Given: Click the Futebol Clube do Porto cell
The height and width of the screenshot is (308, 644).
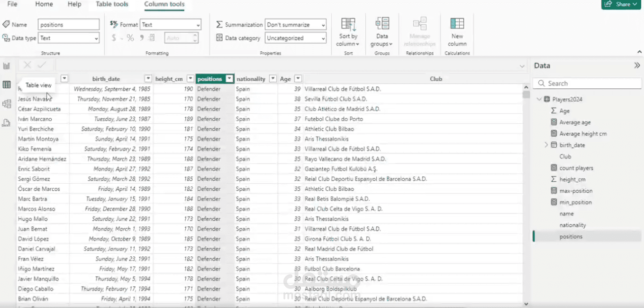Looking at the screenshot, I should [x=334, y=119].
